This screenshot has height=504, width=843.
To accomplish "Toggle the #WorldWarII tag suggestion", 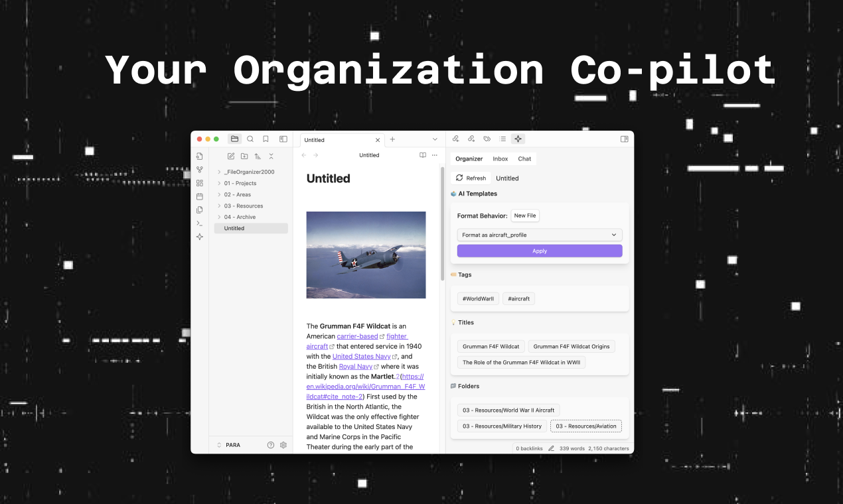I will tap(477, 298).
